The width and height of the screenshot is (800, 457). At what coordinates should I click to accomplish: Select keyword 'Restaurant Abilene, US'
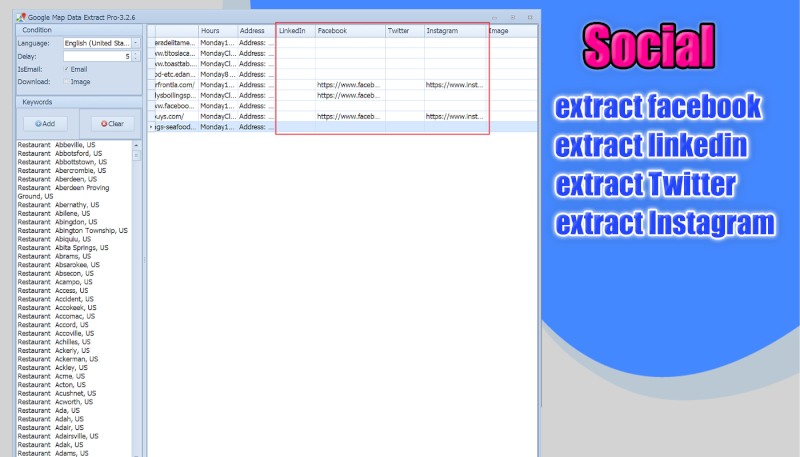tap(54, 214)
